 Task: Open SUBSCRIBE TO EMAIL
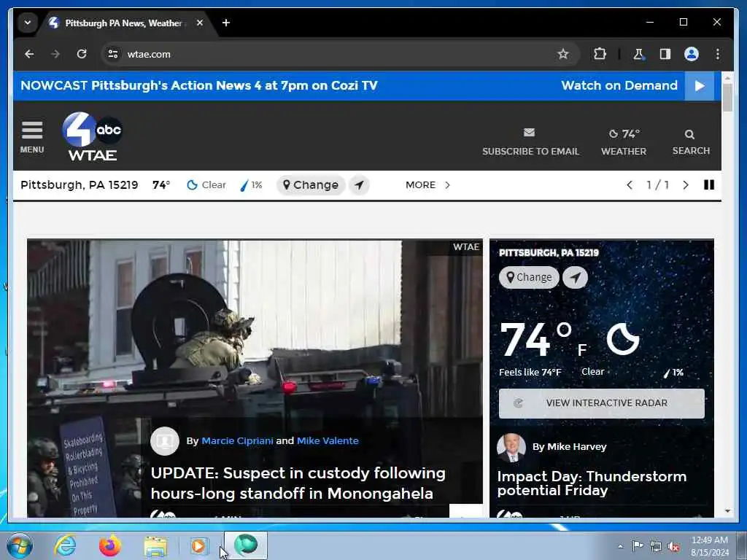point(531,142)
